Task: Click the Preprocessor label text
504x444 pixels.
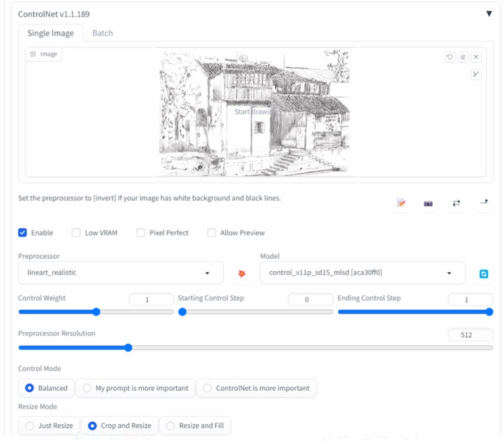Action: click(x=39, y=256)
